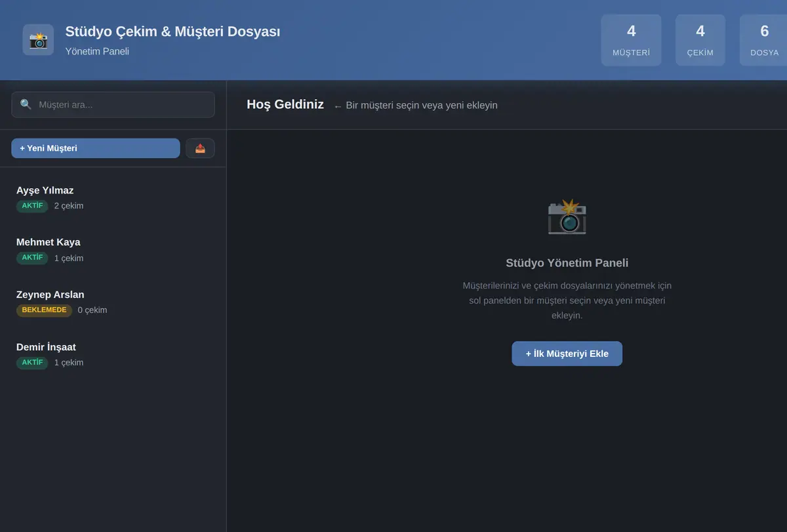Click the export icon button beside Yeni Müşteri
This screenshot has width=787, height=532.
click(200, 148)
